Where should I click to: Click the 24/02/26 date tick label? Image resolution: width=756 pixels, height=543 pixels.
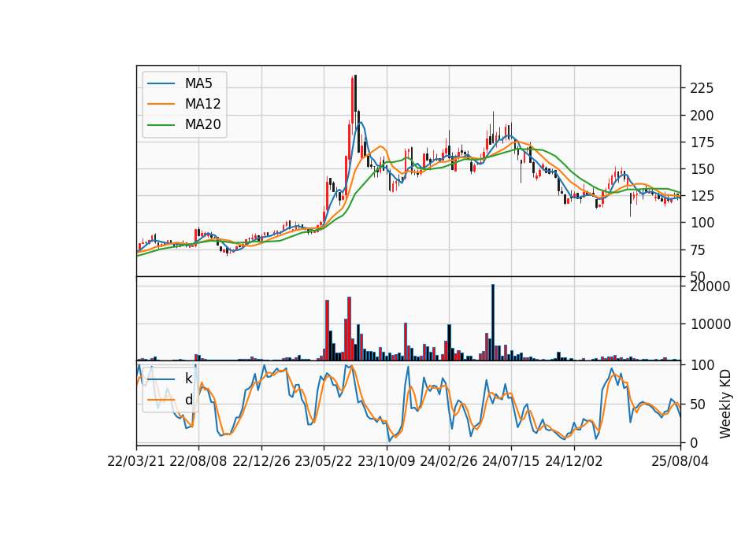click(448, 462)
